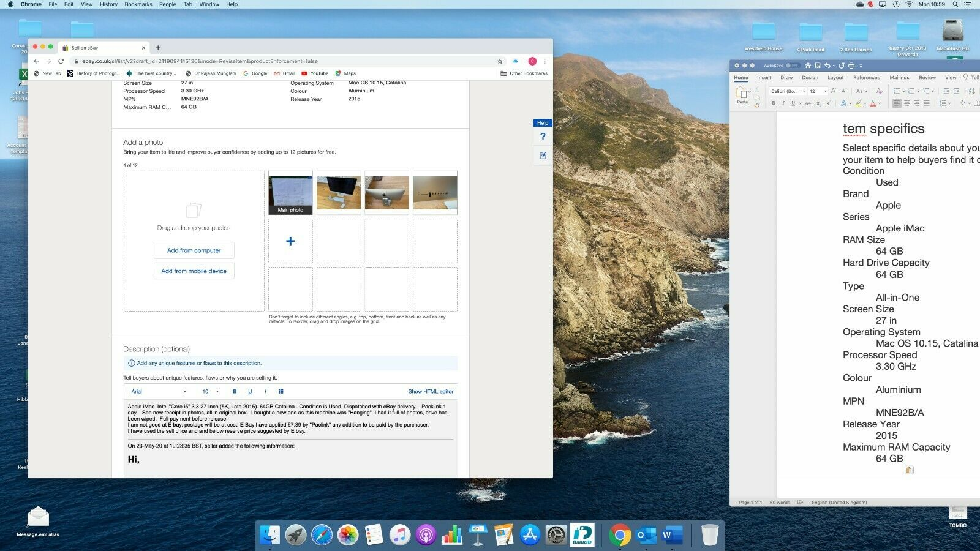The width and height of the screenshot is (980, 551).
Task: Switch to Word's Design tab
Action: coord(810,78)
